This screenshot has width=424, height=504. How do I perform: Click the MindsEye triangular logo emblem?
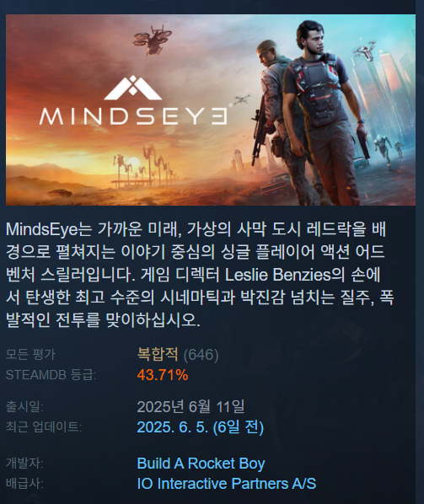(132, 88)
